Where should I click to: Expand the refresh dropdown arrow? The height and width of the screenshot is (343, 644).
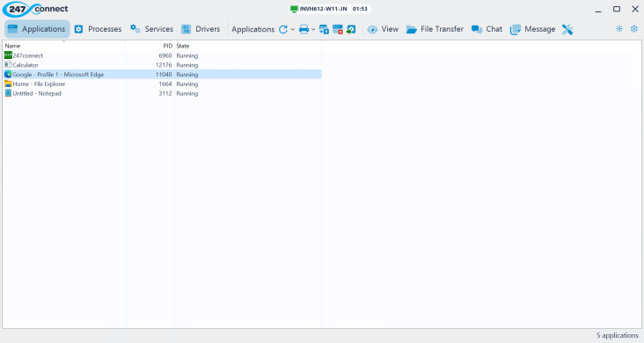(x=293, y=29)
